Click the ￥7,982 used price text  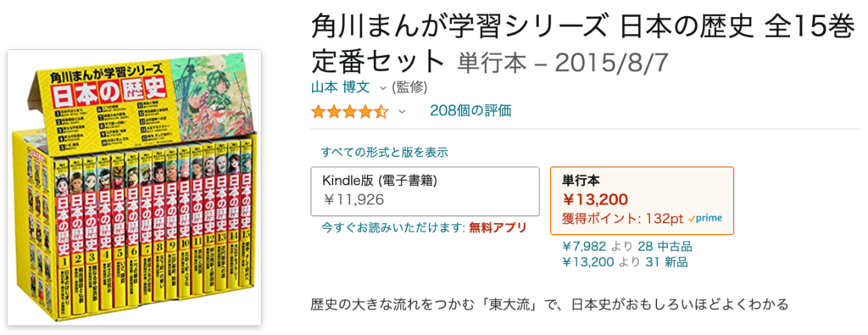pos(584,247)
